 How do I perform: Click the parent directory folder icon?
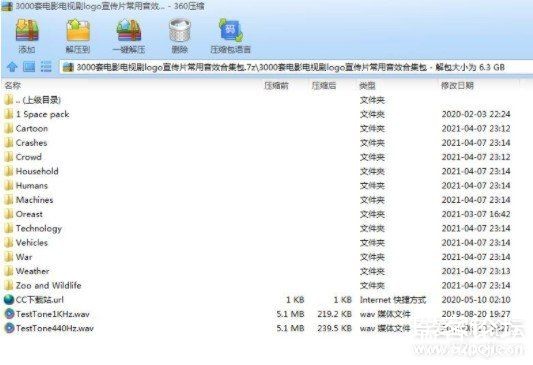coord(9,100)
